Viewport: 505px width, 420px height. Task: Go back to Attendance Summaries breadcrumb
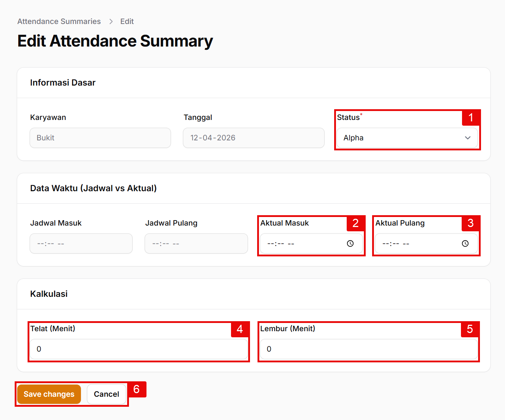point(59,21)
